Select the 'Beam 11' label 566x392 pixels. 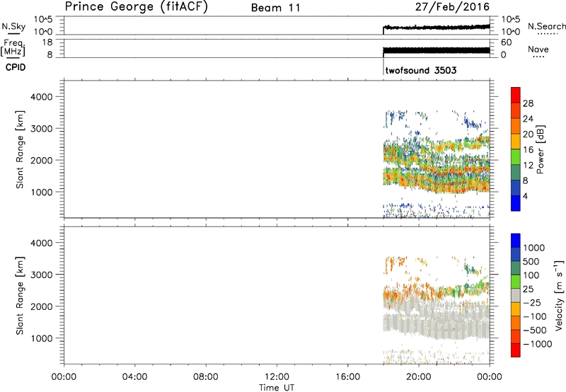tap(276, 8)
